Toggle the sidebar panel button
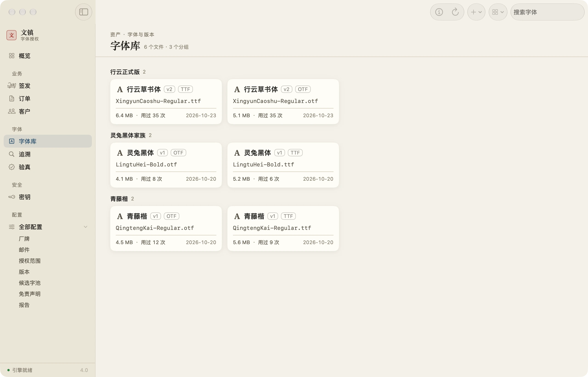 tap(83, 12)
